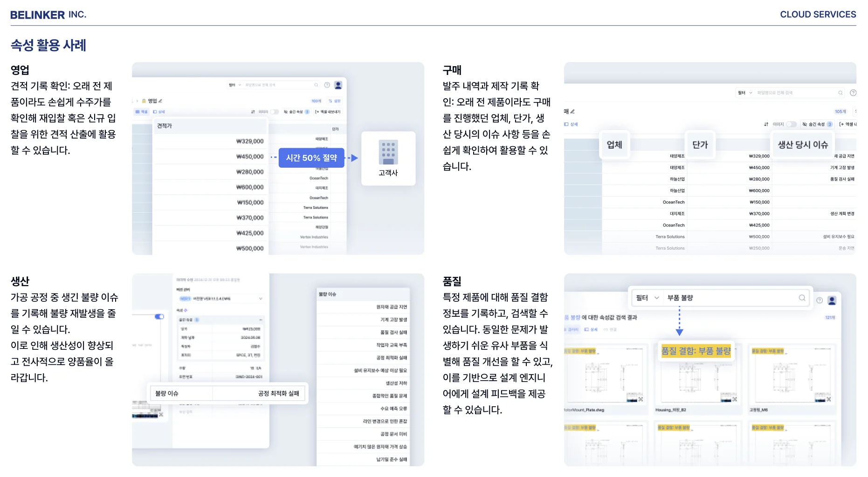The image size is (868, 477).
Task: Switch to the 엑셀 tab in the 영업 panel
Action: point(142,112)
